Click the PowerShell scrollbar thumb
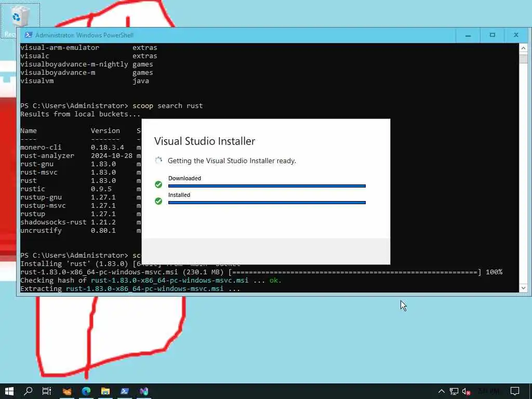The height and width of the screenshot is (399, 532). pyautogui.click(x=523, y=58)
